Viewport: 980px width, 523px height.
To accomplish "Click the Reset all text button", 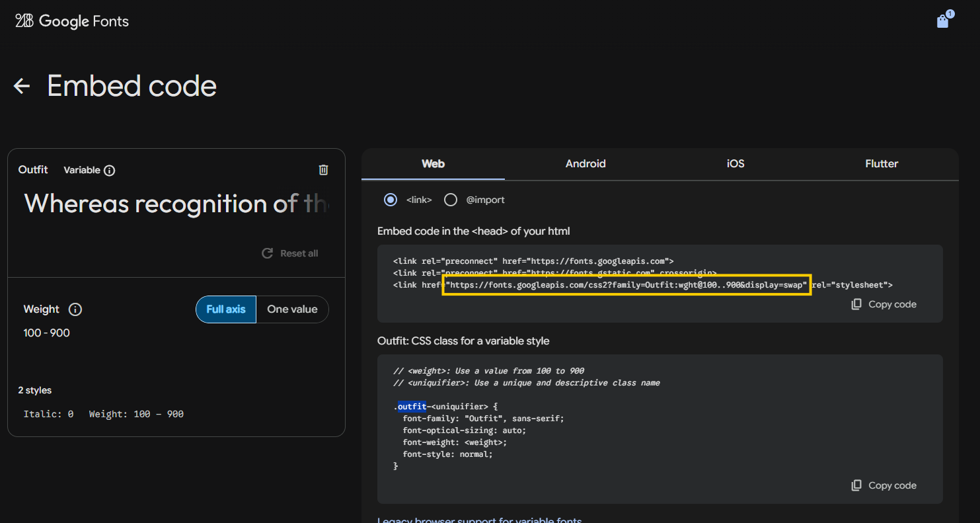I will (x=299, y=253).
